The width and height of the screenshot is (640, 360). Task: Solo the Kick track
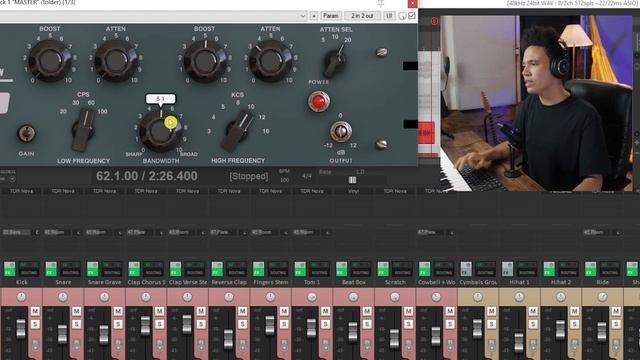[35, 324]
